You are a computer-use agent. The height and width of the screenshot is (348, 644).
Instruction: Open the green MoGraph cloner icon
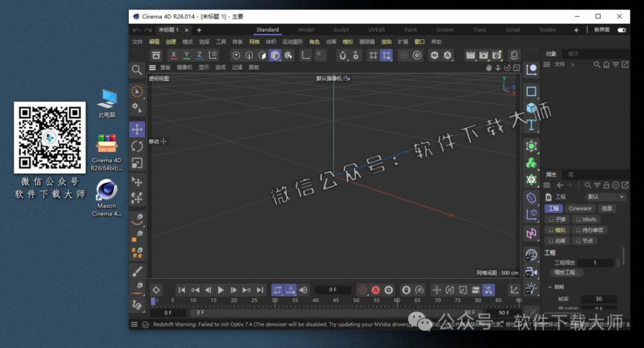531,163
